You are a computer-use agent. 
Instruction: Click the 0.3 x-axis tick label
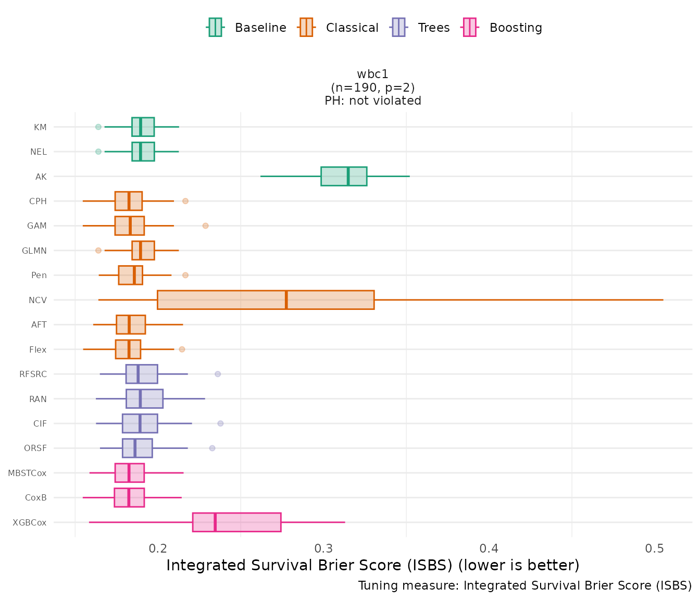pos(323,548)
